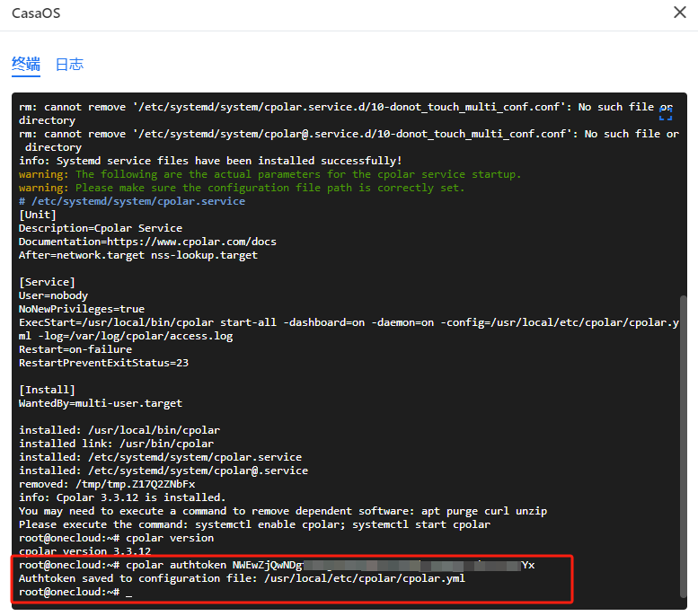Click the 'warning: The following are the actual' line
698x616 pixels.
[269, 174]
